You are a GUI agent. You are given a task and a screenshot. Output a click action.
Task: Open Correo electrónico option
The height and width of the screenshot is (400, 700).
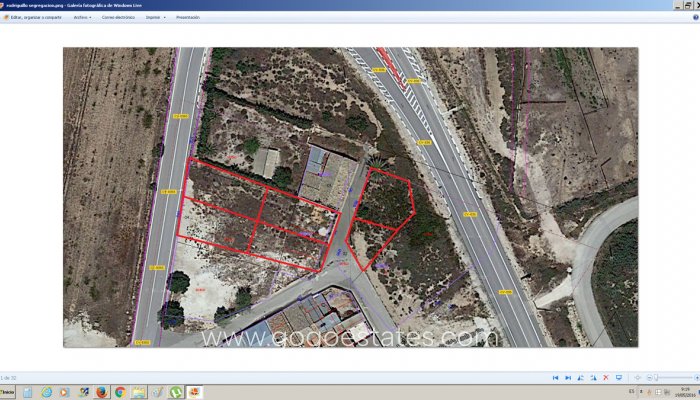(119, 17)
